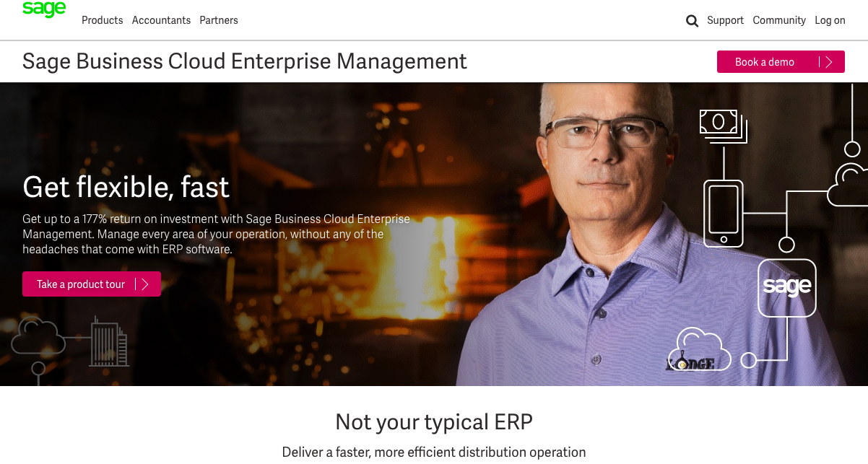Click the Lodge cloud logo icon
The image size is (868, 464).
pos(698,349)
